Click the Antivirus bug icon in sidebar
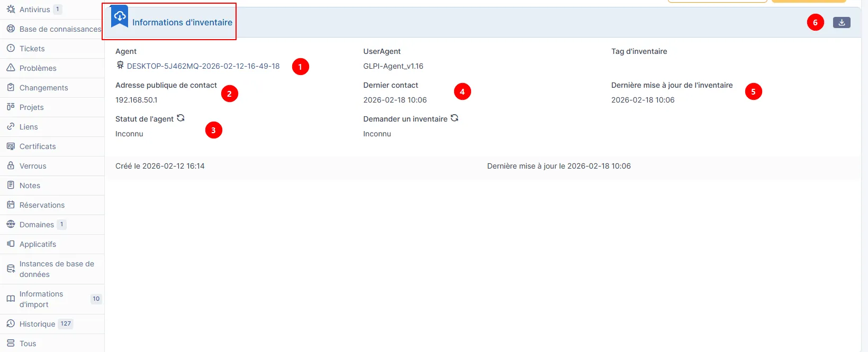 pos(11,10)
